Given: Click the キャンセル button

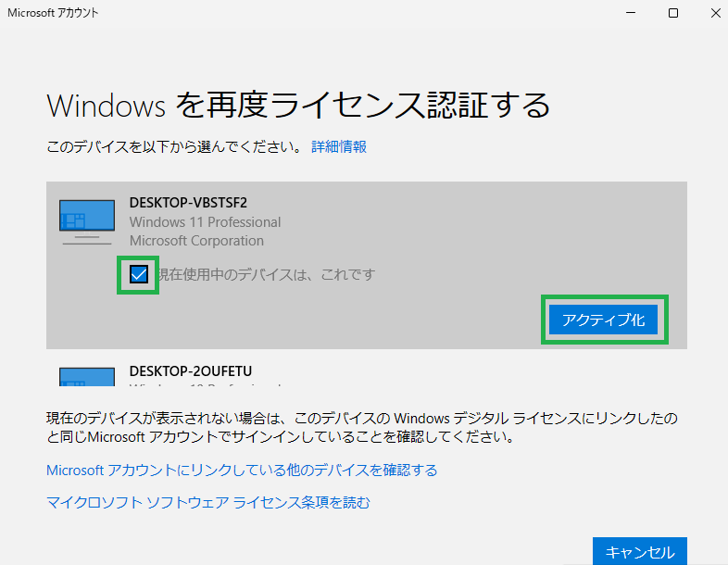Looking at the screenshot, I should click(640, 551).
